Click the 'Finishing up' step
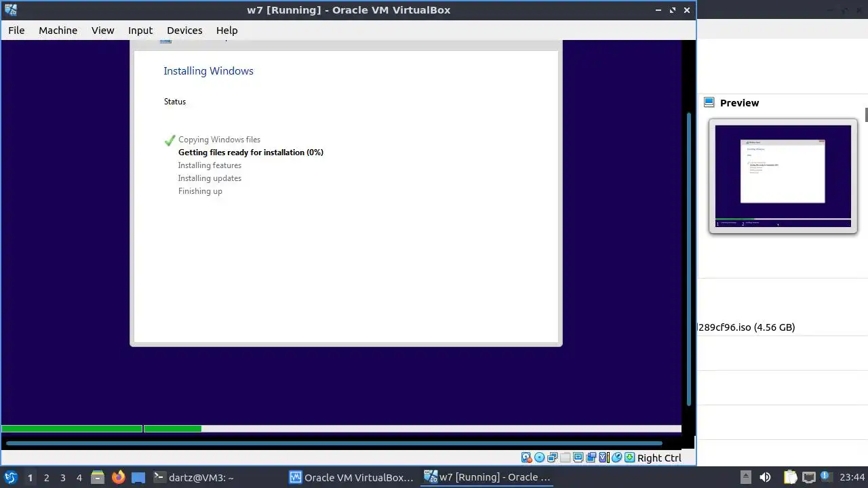Viewport: 868px width, 488px height. (200, 191)
